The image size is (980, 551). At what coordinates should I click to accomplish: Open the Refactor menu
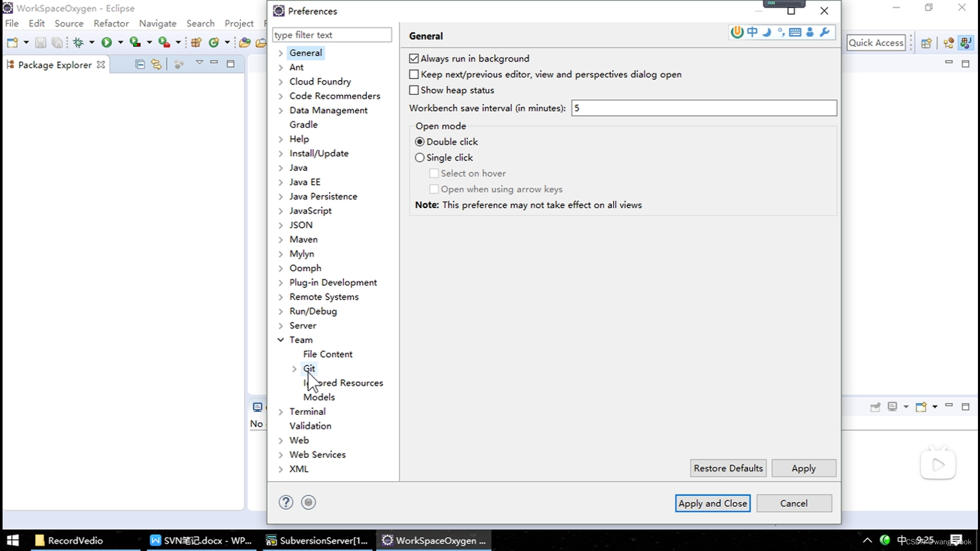pos(111,23)
